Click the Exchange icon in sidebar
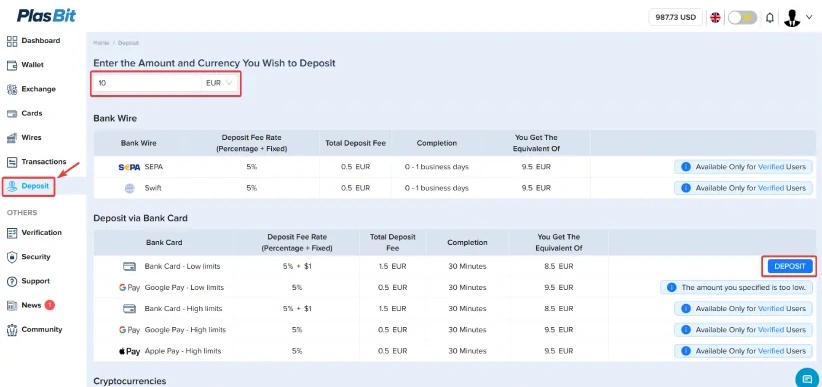The height and width of the screenshot is (387, 822). pos(12,89)
